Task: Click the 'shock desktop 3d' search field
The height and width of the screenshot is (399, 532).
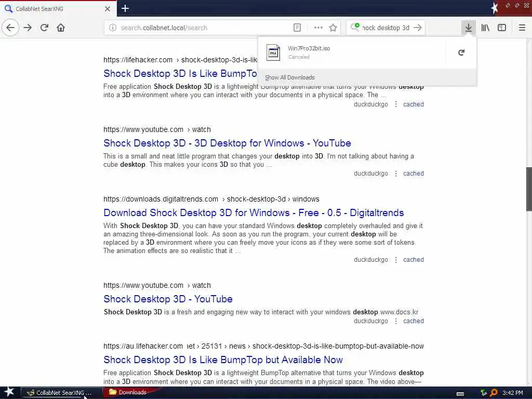Action: pos(385,28)
